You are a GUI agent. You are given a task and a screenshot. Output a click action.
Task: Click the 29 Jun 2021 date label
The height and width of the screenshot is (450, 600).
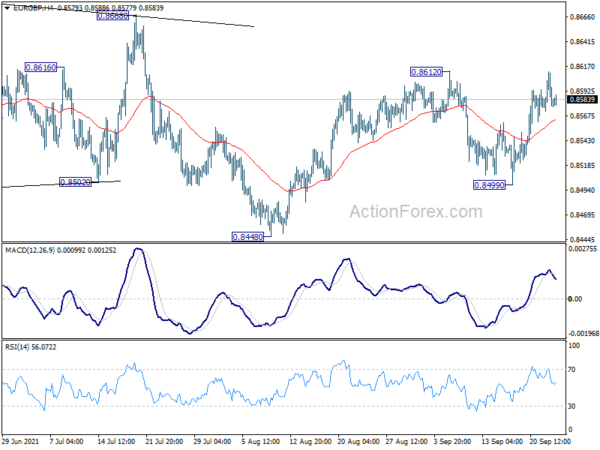click(20, 441)
